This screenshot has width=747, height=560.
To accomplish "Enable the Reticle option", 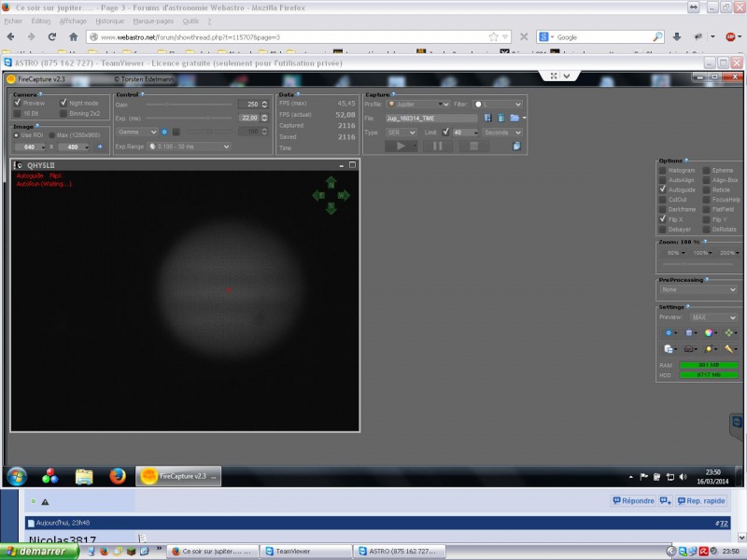I will tap(707, 189).
